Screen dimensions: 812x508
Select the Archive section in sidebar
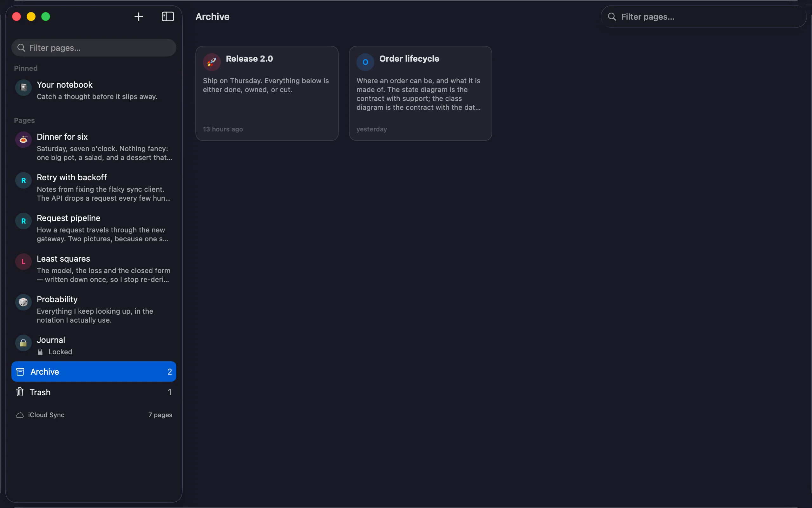tap(94, 371)
